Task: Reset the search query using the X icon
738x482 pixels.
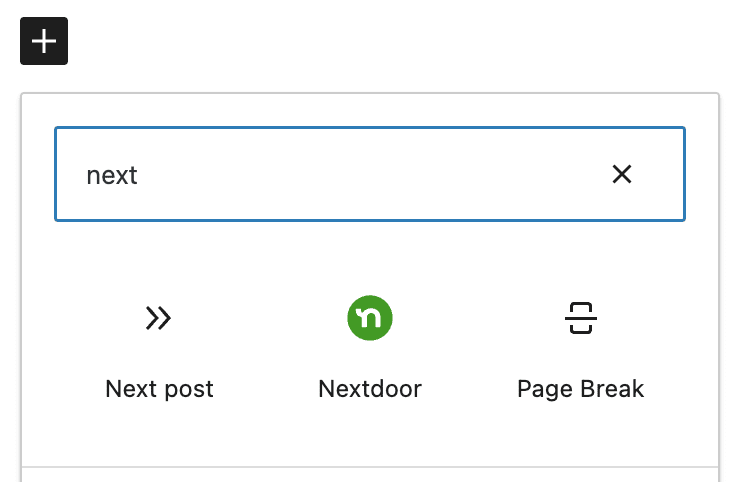Action: [x=621, y=175]
